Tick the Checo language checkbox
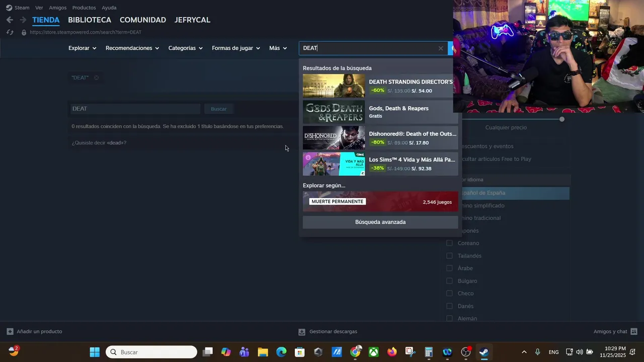Viewport: 644px width, 362px height. pos(449,294)
